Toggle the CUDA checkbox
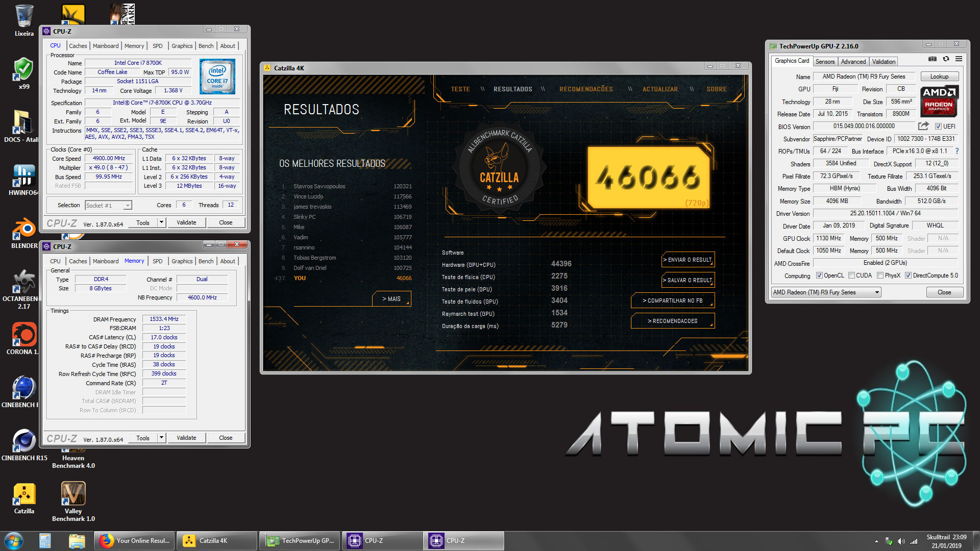Viewport: 980px width, 551px height. pyautogui.click(x=851, y=275)
